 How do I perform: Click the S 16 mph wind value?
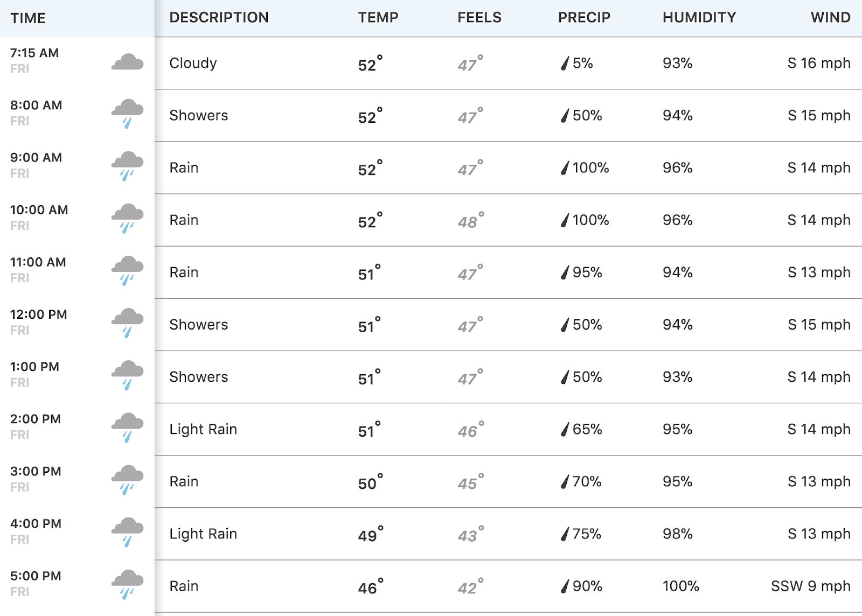coord(819,64)
